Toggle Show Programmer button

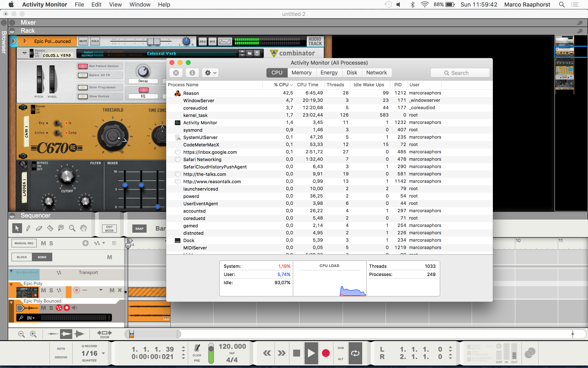83,87
